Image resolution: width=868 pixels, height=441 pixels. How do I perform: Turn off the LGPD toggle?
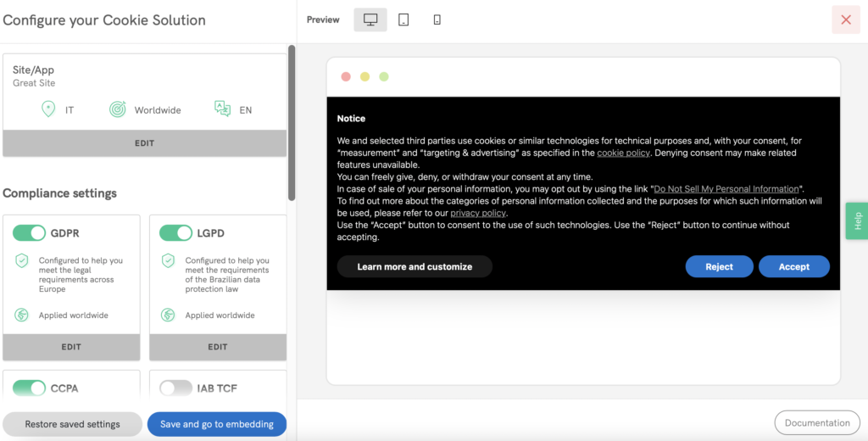[x=175, y=232]
